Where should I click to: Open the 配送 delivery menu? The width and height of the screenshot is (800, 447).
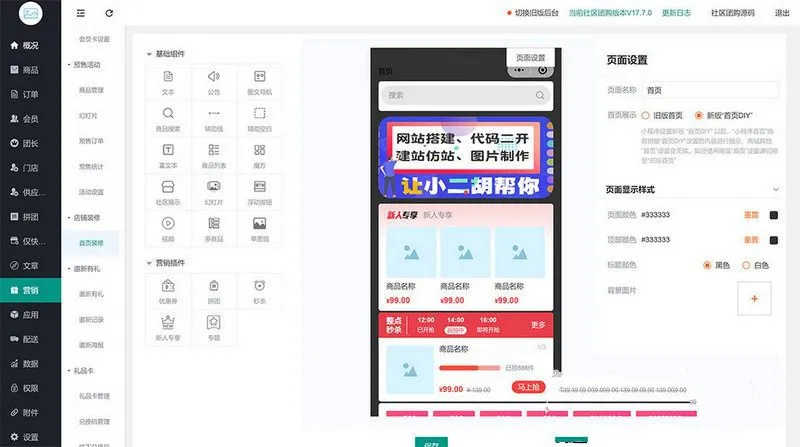[x=31, y=339]
